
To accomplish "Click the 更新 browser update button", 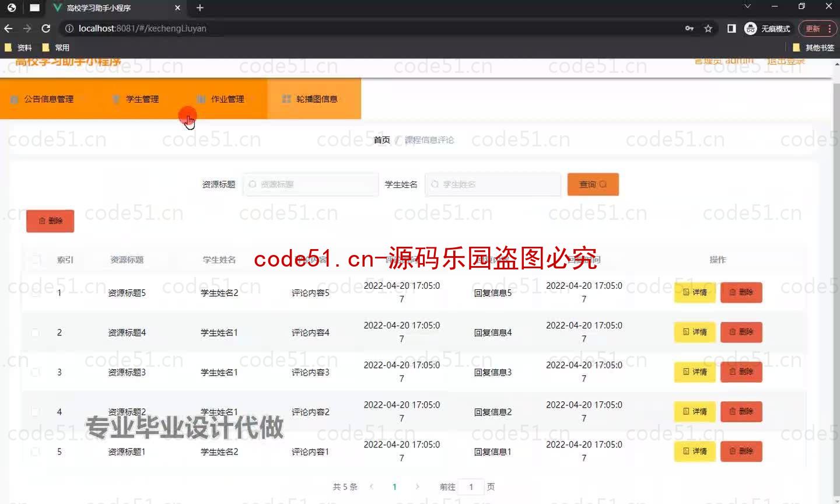I will [x=813, y=28].
